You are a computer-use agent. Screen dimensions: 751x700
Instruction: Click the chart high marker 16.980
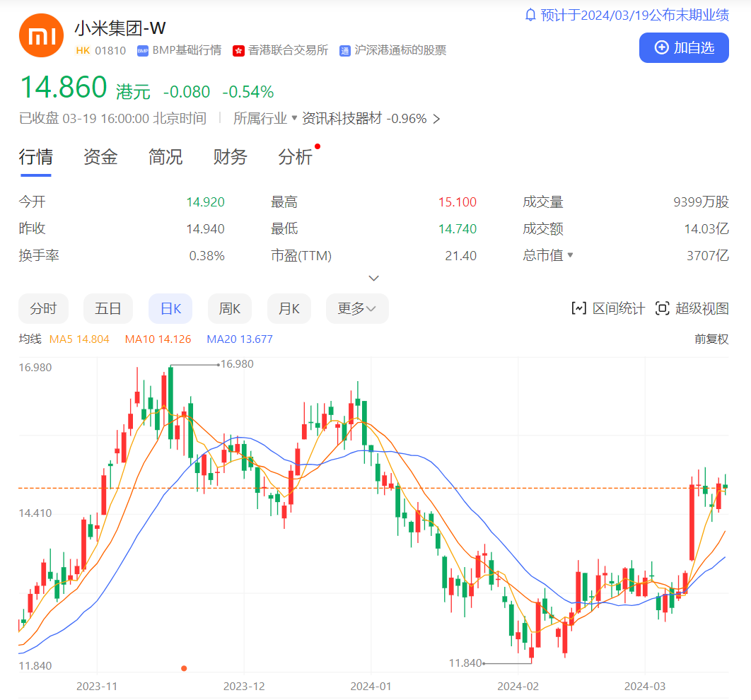pos(237,364)
